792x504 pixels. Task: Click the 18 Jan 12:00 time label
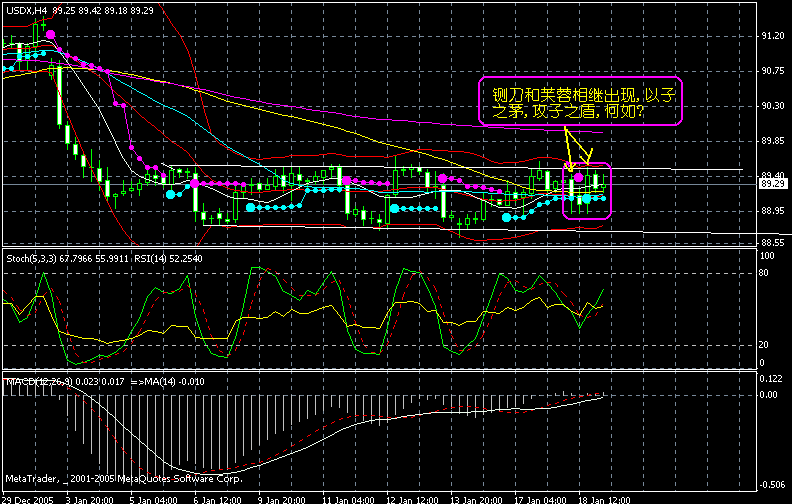(x=604, y=500)
